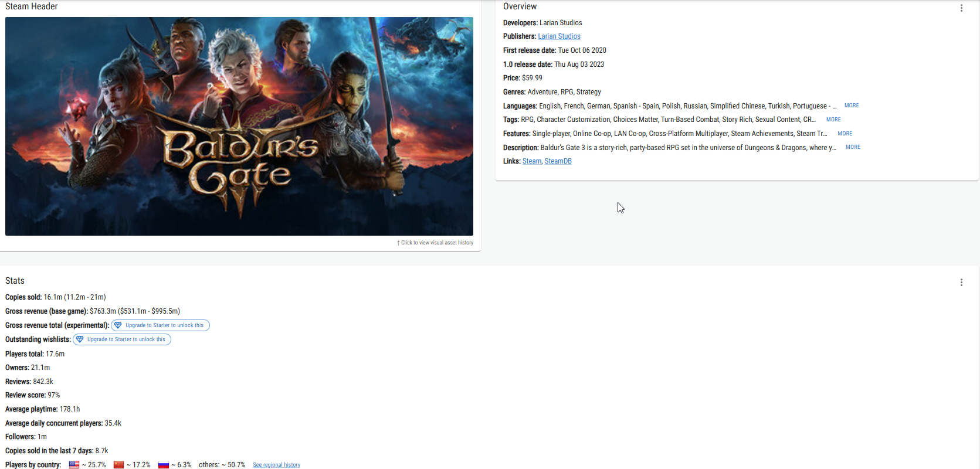This screenshot has width=980, height=469.
Task: Expand the Languages list with MORE
Action: click(x=852, y=106)
